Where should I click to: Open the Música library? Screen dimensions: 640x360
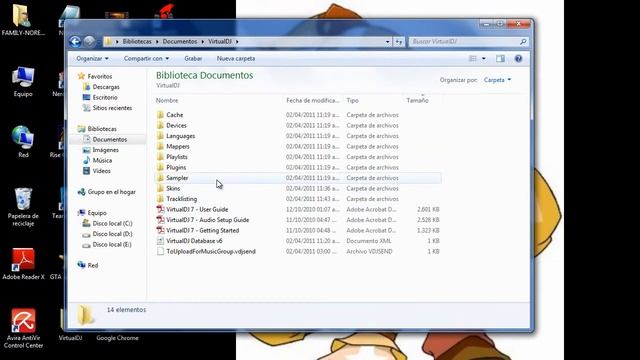point(102,161)
